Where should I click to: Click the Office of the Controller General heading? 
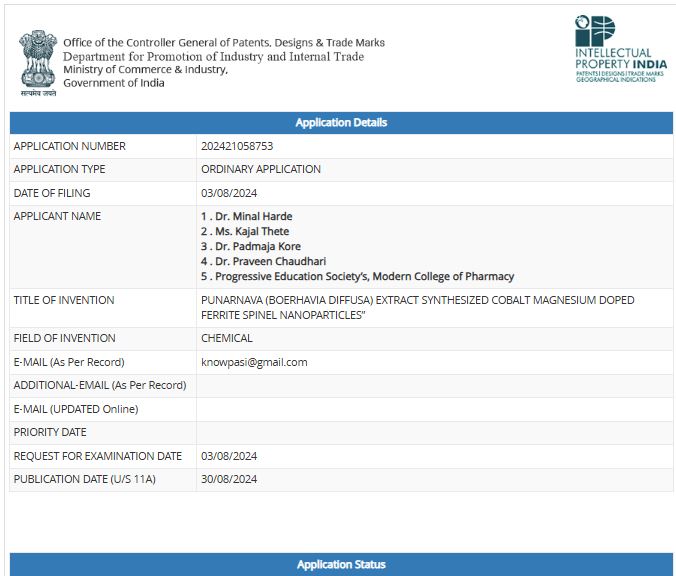224,43
